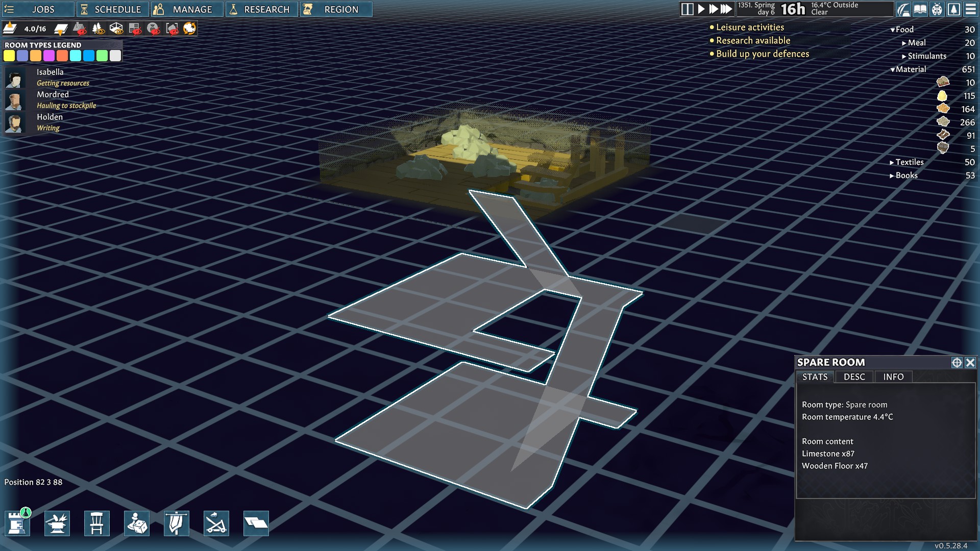The height and width of the screenshot is (551, 980).
Task: Switch to the DESC tab
Action: (854, 377)
